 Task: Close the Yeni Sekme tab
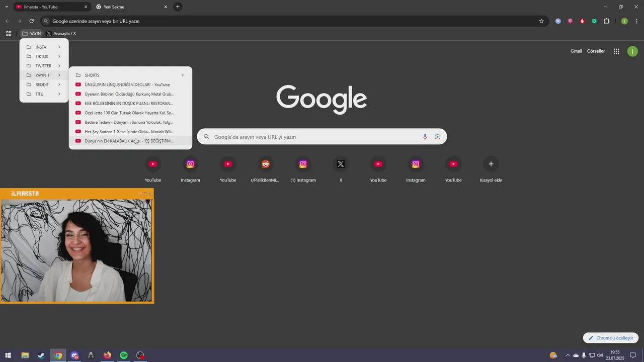[x=166, y=7]
